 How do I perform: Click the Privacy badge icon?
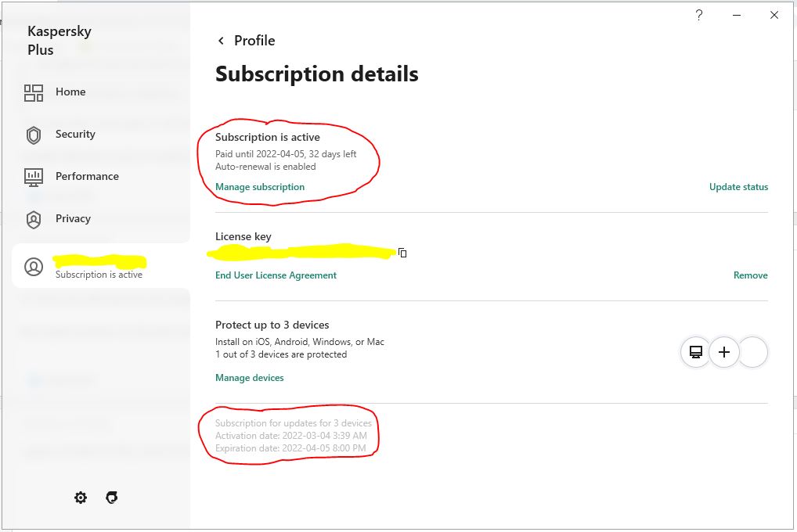click(34, 219)
